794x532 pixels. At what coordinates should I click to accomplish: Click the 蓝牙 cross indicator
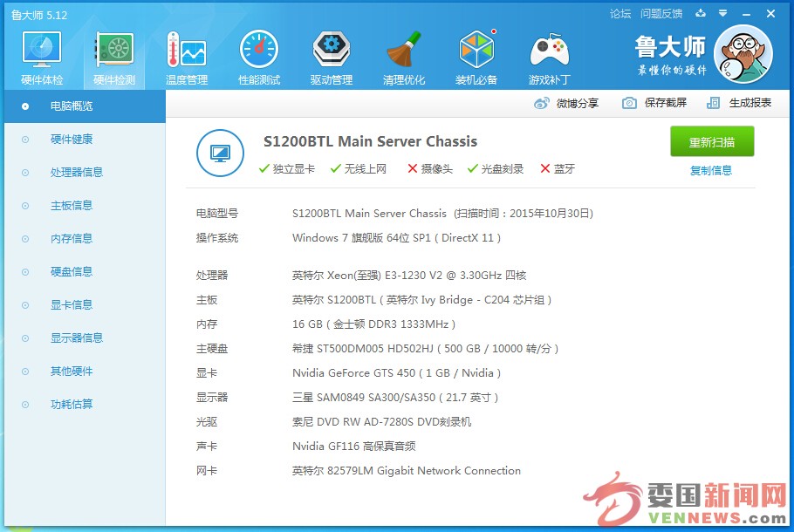click(x=558, y=168)
